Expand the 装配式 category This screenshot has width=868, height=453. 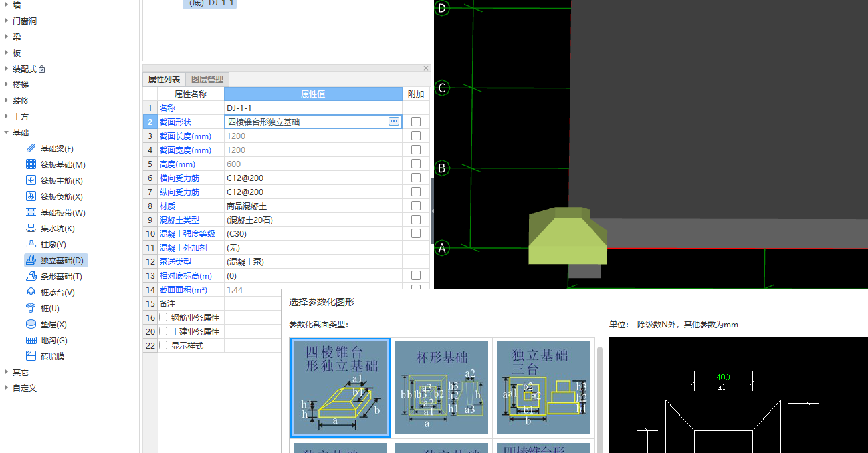click(x=6, y=69)
